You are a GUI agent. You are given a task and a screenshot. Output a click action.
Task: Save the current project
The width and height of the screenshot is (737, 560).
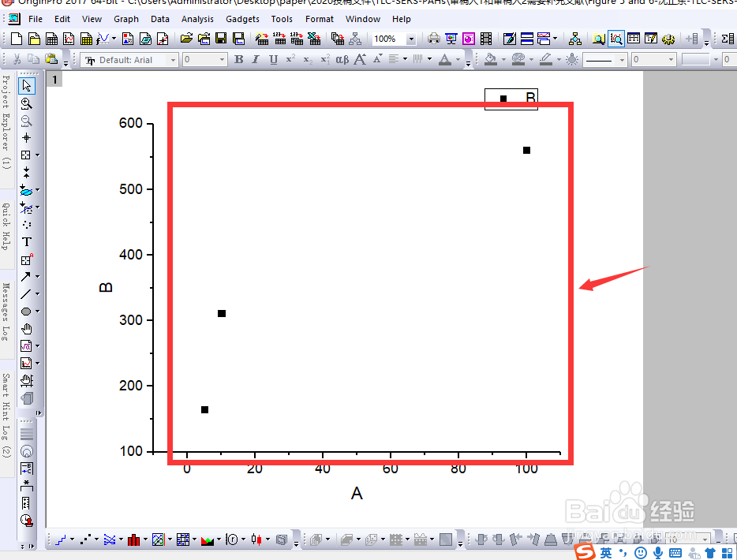[221, 39]
